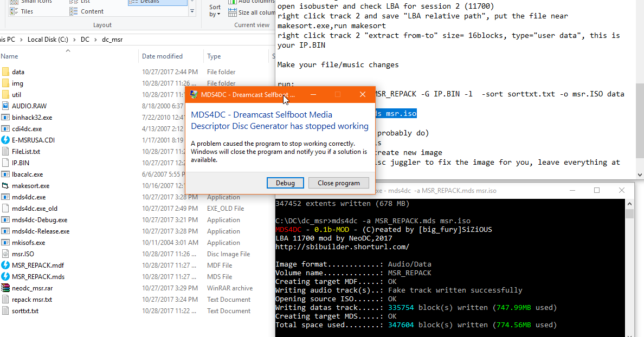Select mds4dc-Release.exe application icon
The height and width of the screenshot is (337, 644).
tap(5, 231)
